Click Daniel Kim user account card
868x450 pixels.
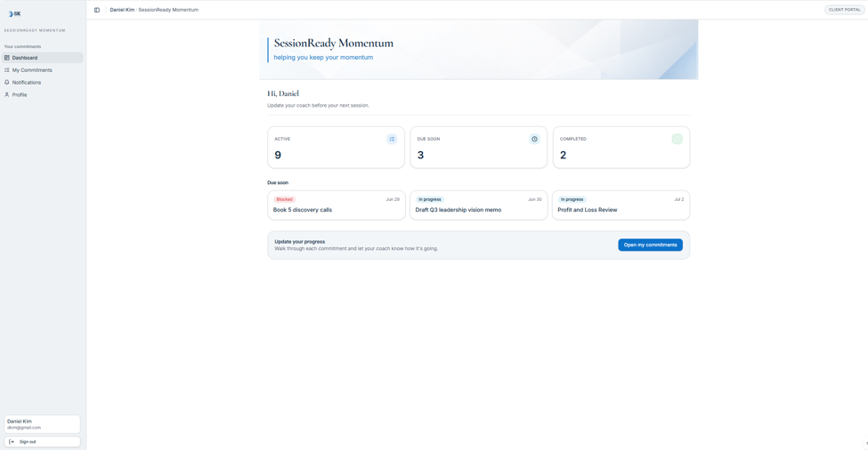42,424
